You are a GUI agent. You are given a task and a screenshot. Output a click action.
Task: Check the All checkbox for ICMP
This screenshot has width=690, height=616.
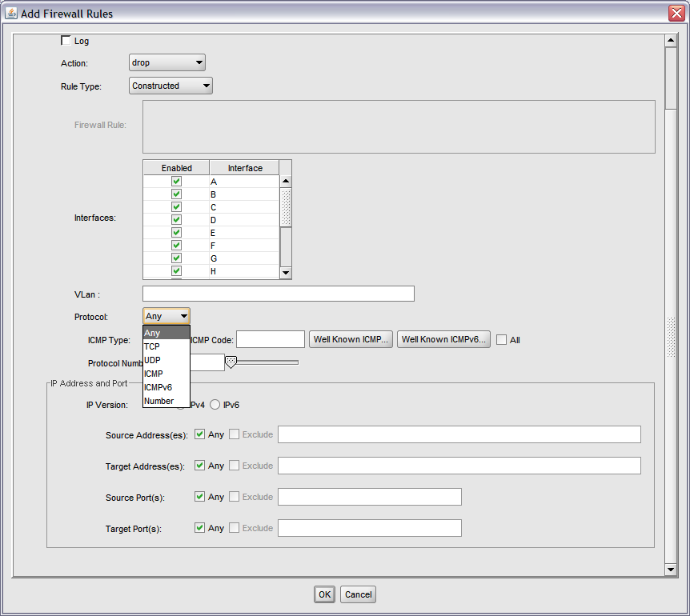502,340
